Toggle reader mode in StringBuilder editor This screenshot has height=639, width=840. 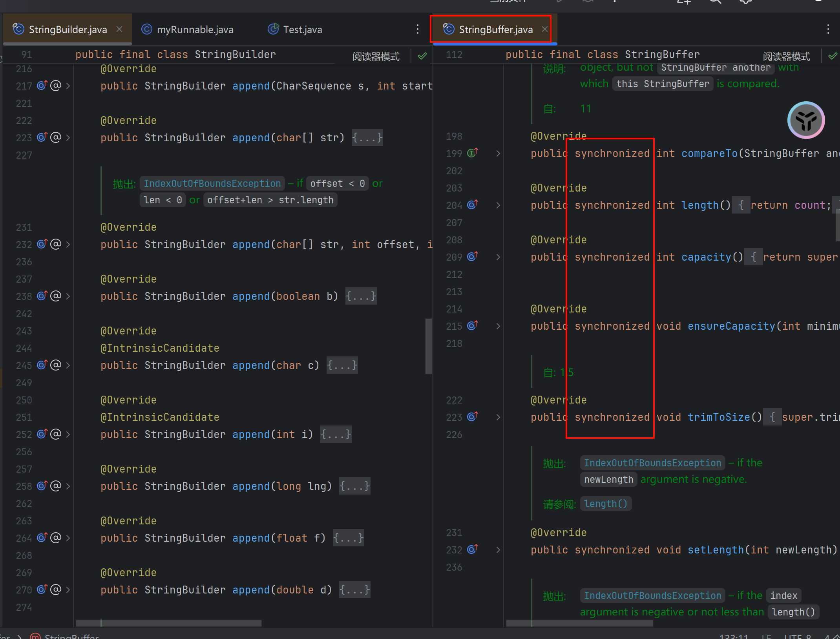point(376,57)
